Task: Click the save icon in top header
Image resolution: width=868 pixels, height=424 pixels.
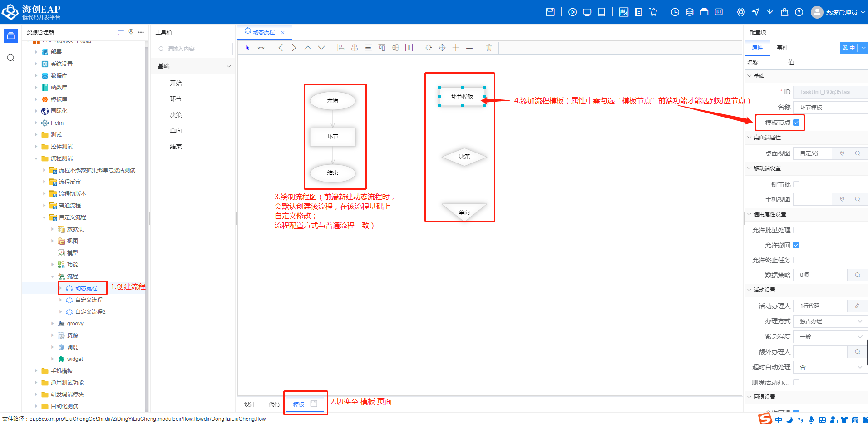Action: [550, 12]
